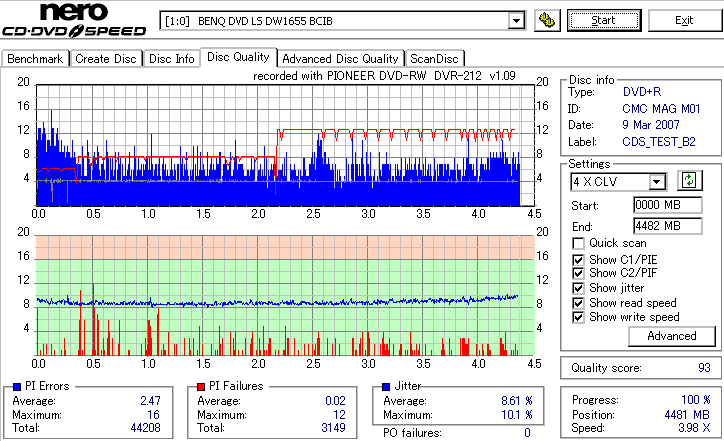Click the lower PI Failures jitter graph

pos(285,295)
